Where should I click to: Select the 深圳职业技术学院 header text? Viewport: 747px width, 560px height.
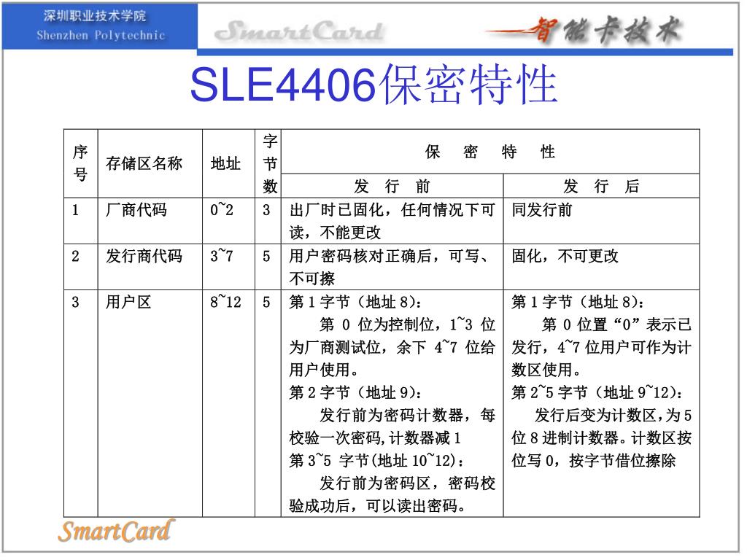95,16
